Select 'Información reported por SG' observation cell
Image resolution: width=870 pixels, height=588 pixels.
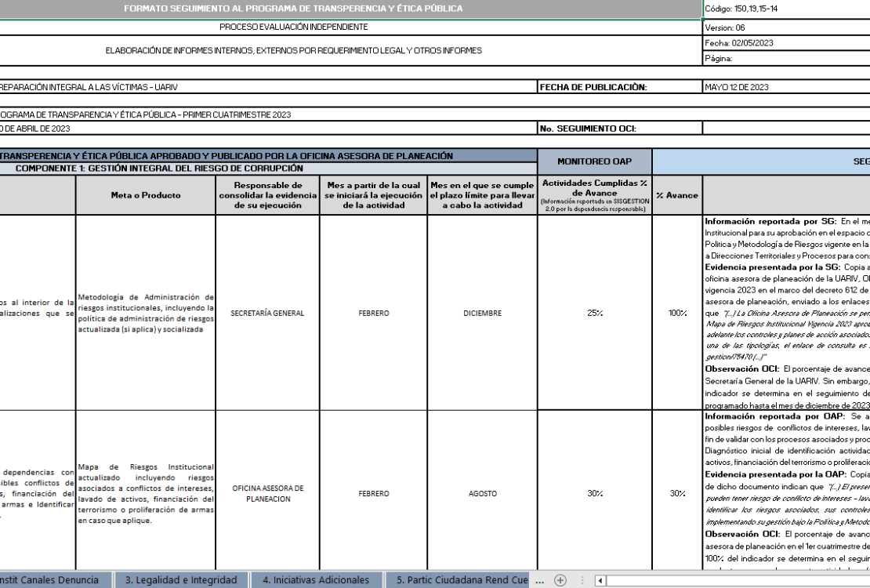(x=786, y=313)
